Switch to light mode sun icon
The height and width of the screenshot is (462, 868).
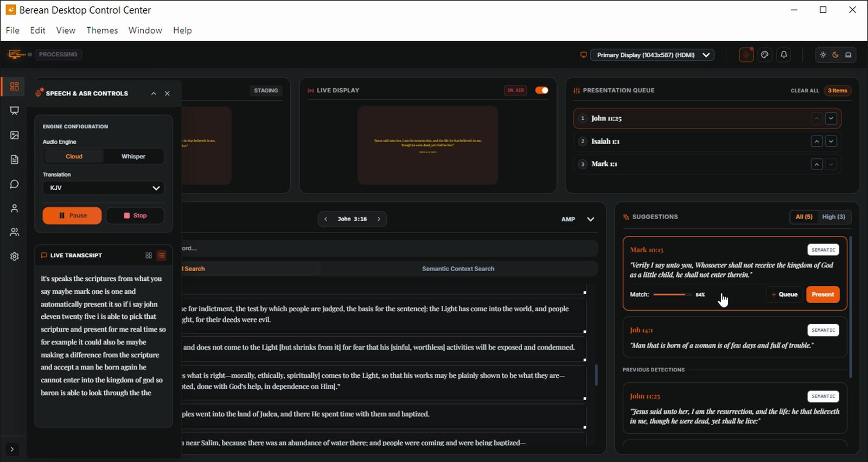tap(823, 55)
